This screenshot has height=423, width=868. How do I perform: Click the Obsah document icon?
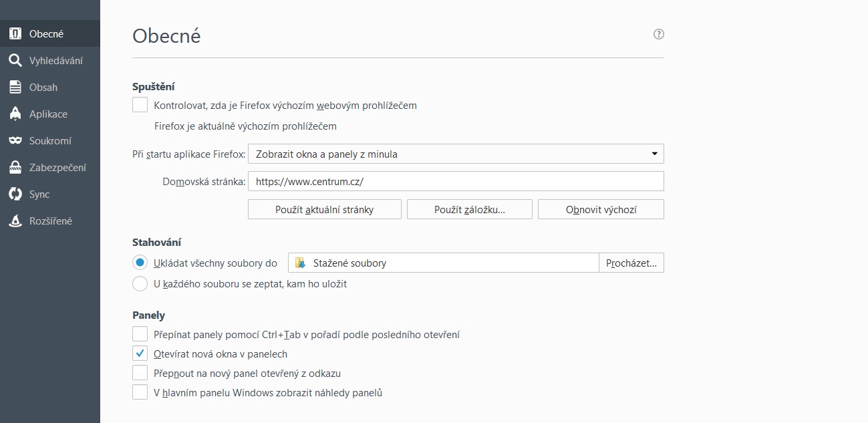click(15, 88)
